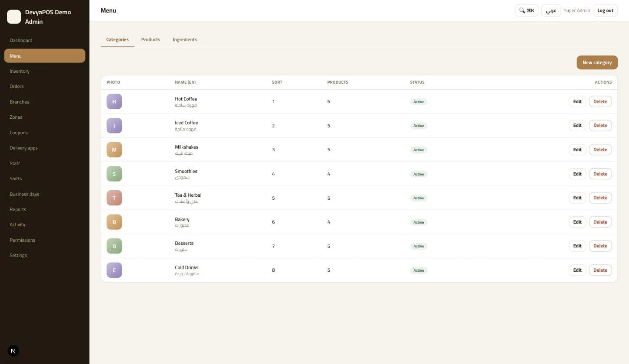Click the Bakery photo thumbnail
The height and width of the screenshot is (364, 629).
coord(114,222)
